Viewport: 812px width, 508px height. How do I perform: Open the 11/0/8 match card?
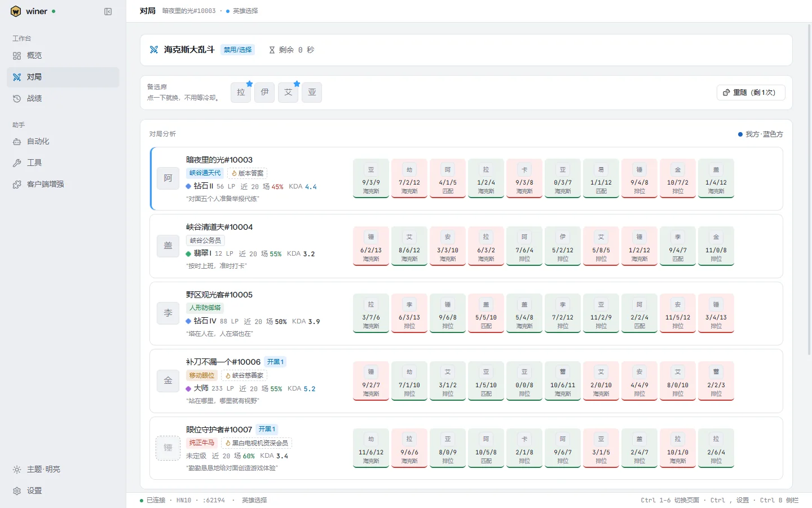[716, 246]
